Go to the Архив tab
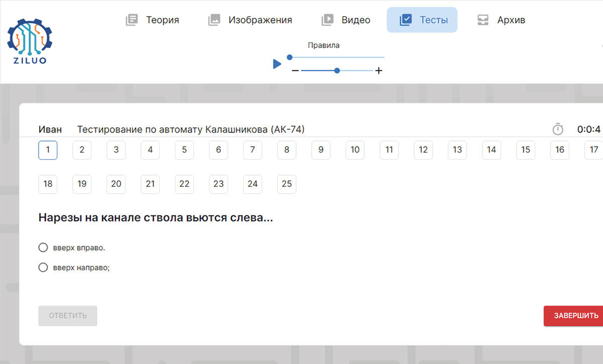 pos(501,20)
